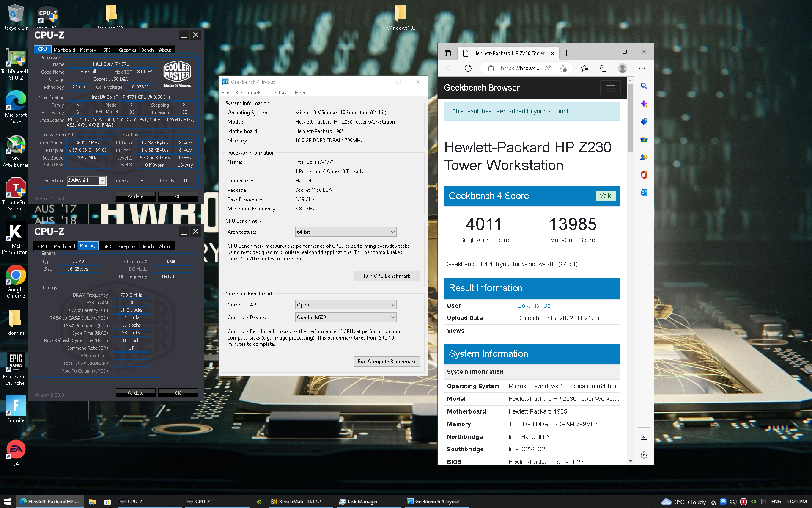This screenshot has width=812, height=508.
Task: Open Windows10 folder on desktop
Action: point(401,18)
